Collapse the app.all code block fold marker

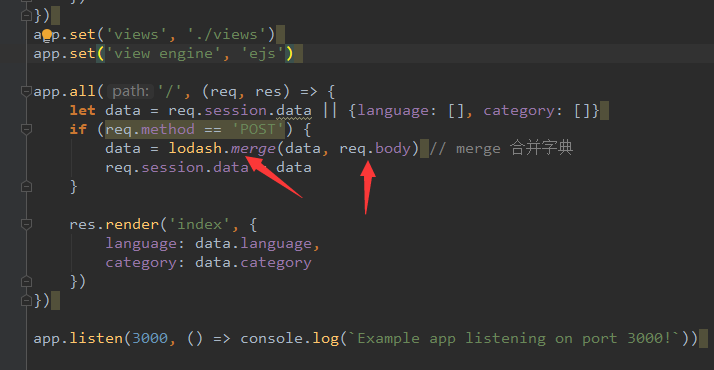26,91
